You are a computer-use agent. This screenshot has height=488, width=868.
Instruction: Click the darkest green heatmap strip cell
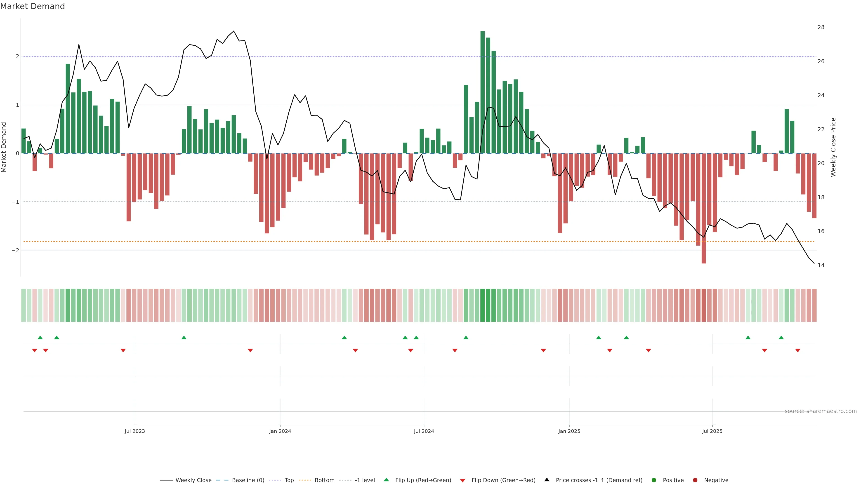(483, 305)
